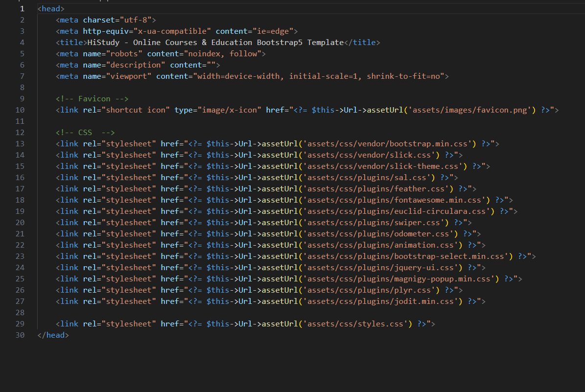The height and width of the screenshot is (392, 585).
Task: Click line number 30 in gutter
Action: (x=20, y=335)
